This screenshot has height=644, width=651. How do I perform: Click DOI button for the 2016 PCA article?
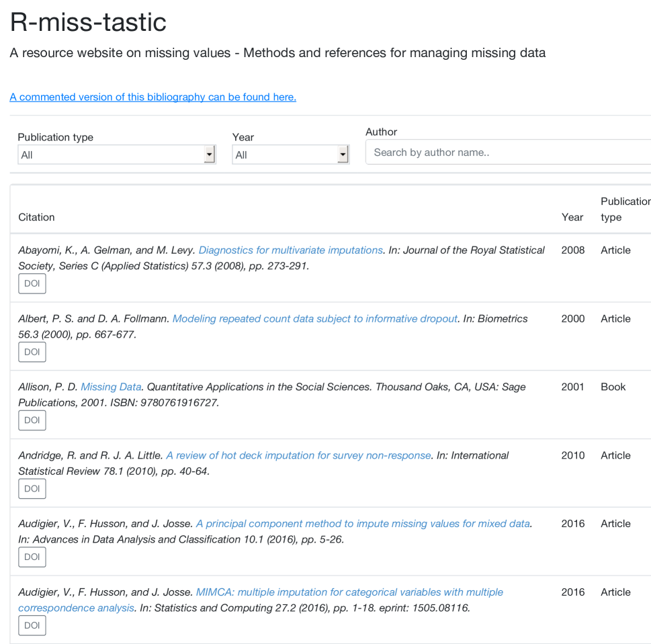32,557
